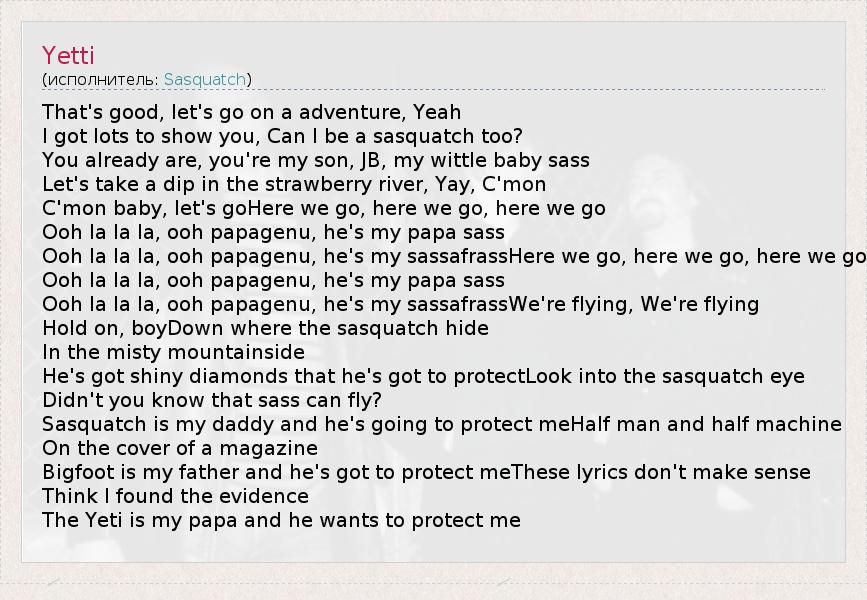Select the 'Can I be a sasquatch too?' line

pos(282,136)
